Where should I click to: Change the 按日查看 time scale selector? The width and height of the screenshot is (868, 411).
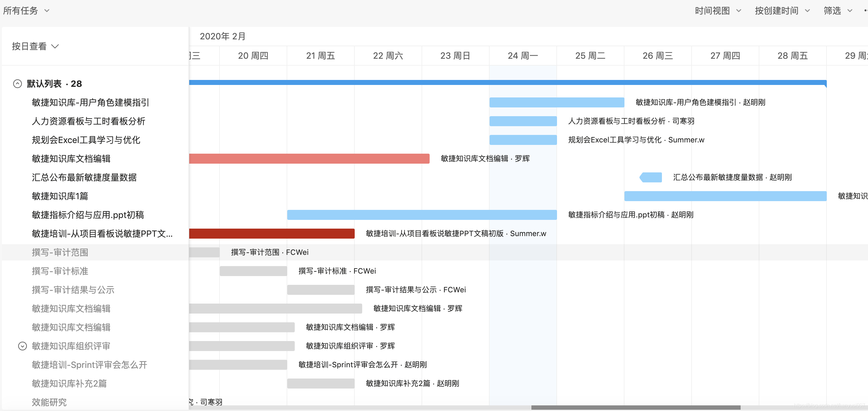(35, 46)
